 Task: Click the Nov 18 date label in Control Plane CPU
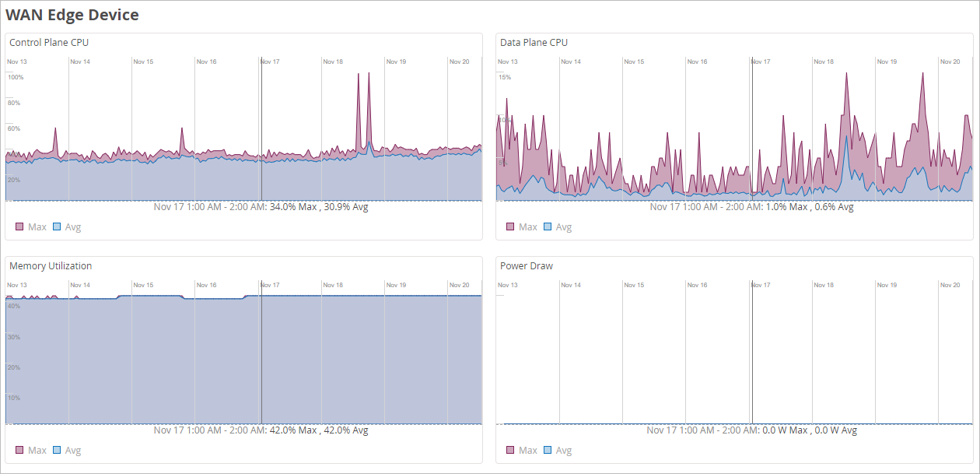(333, 61)
